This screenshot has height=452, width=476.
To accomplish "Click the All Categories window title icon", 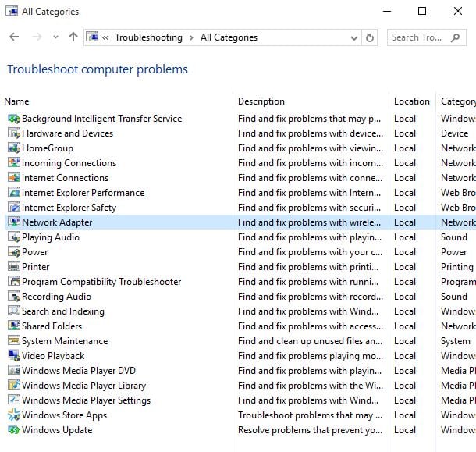I will (12, 11).
